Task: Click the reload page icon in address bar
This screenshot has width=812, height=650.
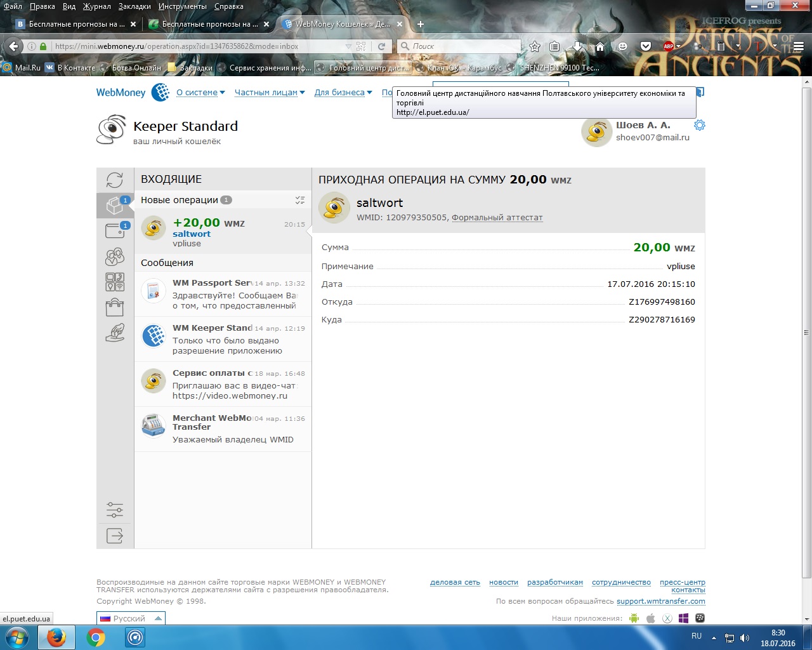Action: pyautogui.click(x=381, y=46)
